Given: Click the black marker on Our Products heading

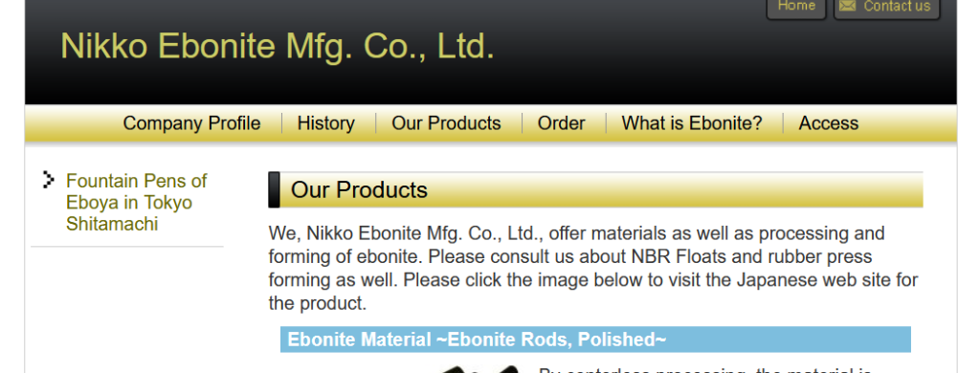Looking at the screenshot, I should pyautogui.click(x=274, y=190).
